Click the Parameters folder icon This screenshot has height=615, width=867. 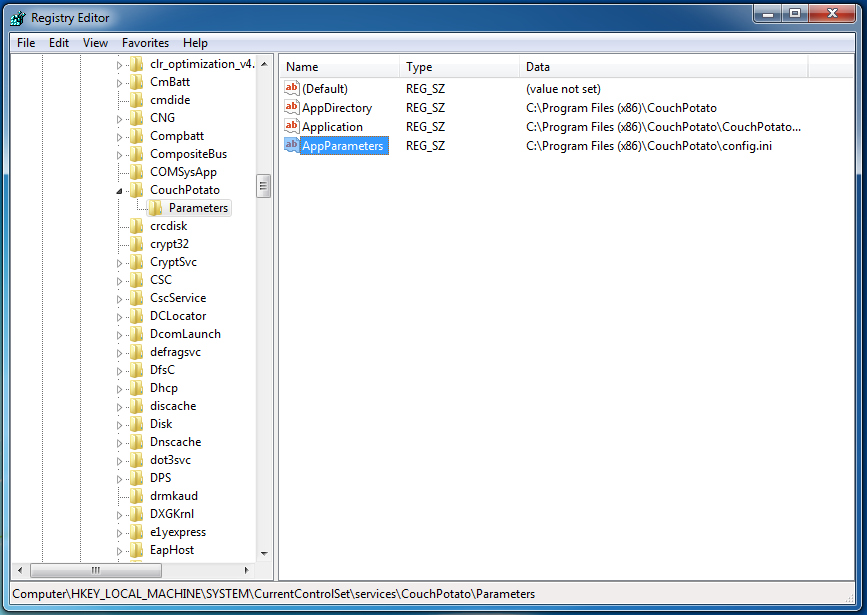[x=155, y=208]
